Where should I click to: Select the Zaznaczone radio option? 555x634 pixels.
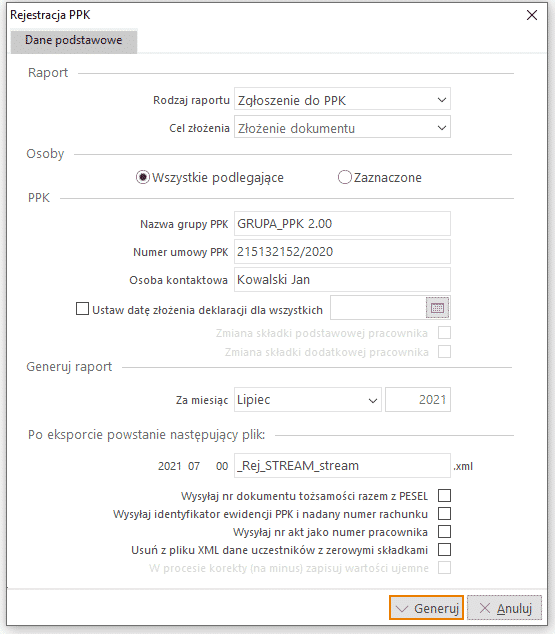click(344, 177)
